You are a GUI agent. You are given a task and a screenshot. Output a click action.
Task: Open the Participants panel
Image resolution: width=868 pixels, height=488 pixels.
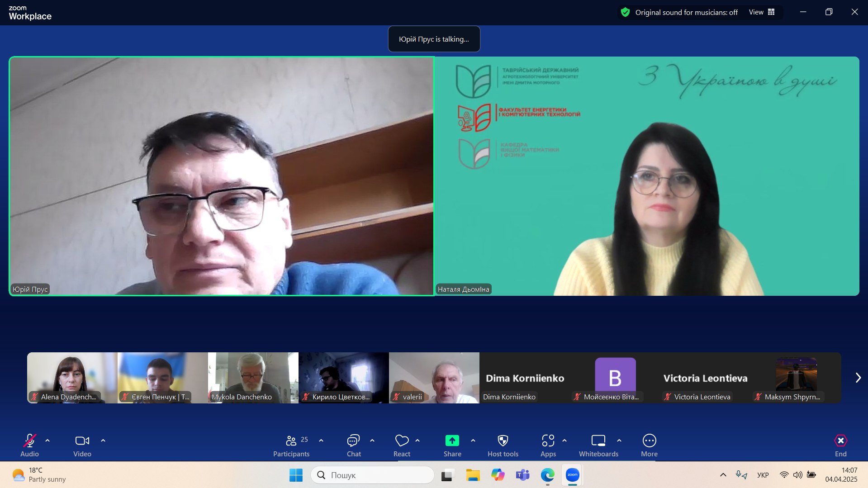[x=292, y=445]
